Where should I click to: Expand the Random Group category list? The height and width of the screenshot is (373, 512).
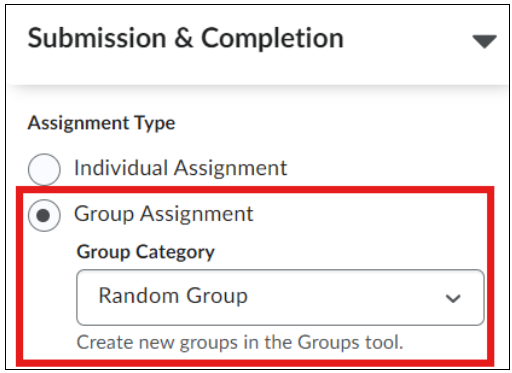(x=280, y=297)
